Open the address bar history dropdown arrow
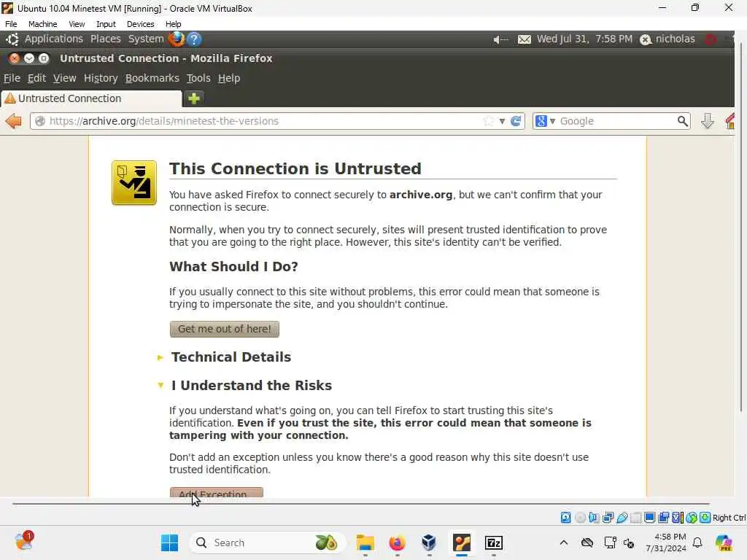Image resolution: width=747 pixels, height=560 pixels. pos(502,122)
